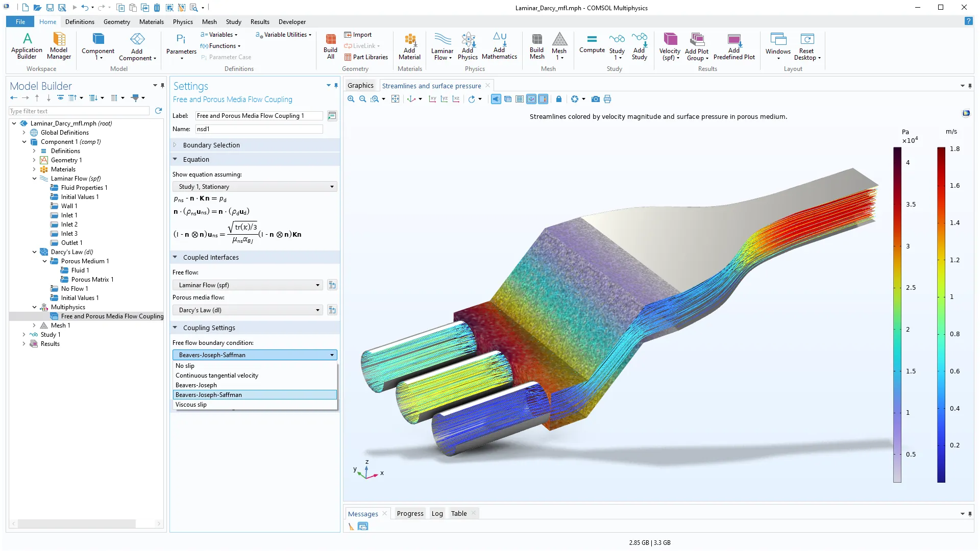980x551 pixels.
Task: Open the Study 1, Stationary dropdown
Action: point(255,187)
